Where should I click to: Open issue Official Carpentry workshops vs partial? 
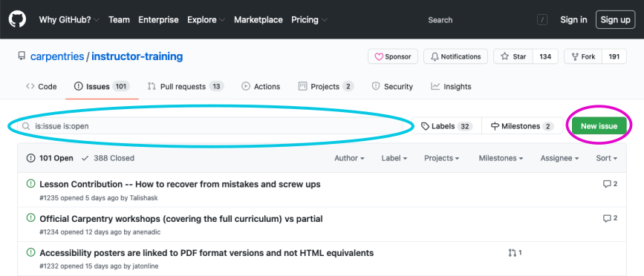[x=181, y=219]
